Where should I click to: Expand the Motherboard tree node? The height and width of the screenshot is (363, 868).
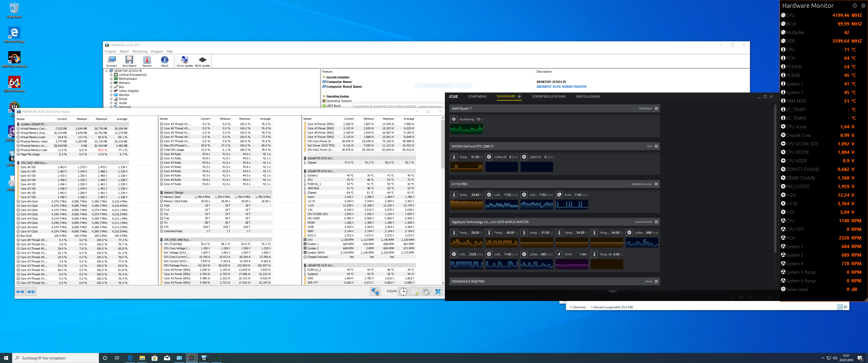coord(111,79)
